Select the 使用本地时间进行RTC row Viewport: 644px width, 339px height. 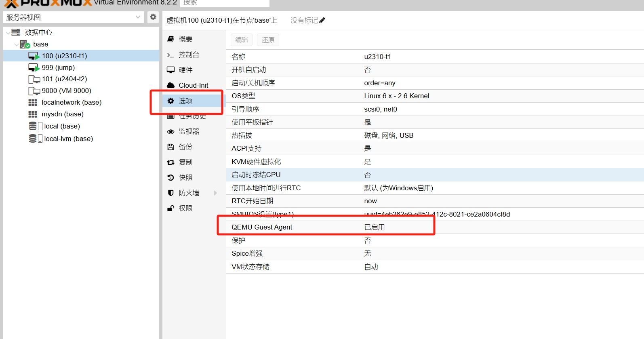435,188
